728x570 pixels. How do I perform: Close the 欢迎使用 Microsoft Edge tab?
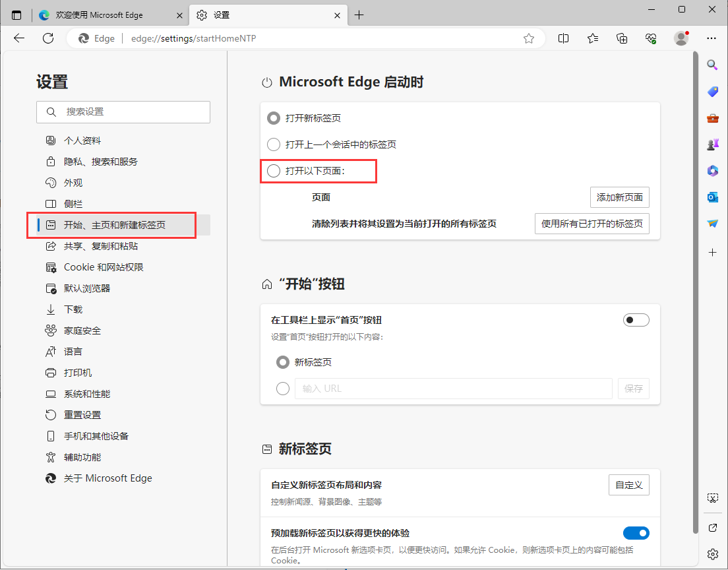pyautogui.click(x=179, y=15)
